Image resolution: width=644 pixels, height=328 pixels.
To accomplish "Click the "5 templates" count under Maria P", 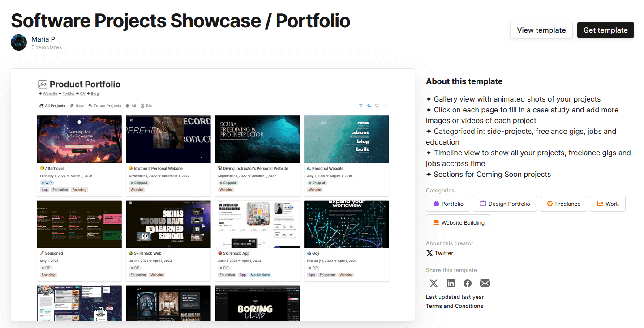I will coord(47,47).
